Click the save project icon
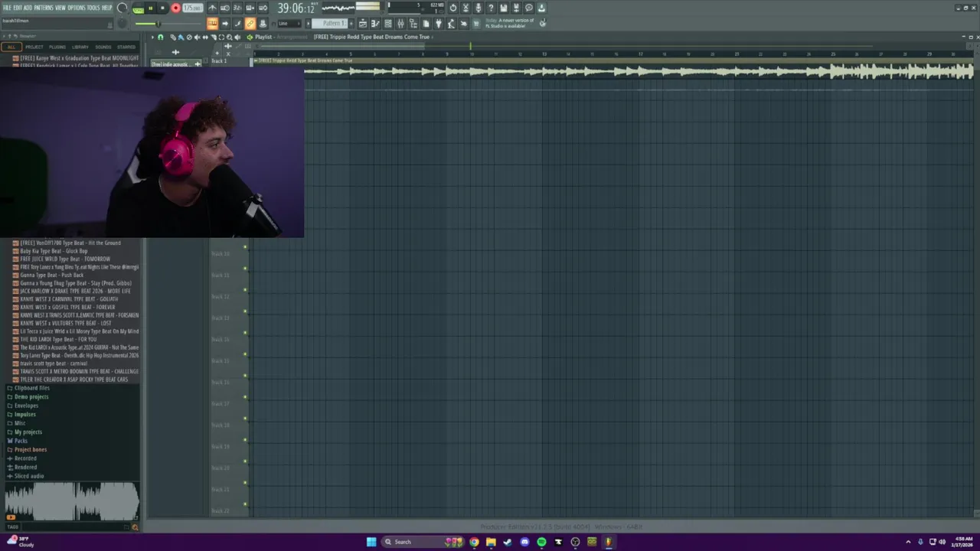This screenshot has height=551, width=980. pos(504,8)
